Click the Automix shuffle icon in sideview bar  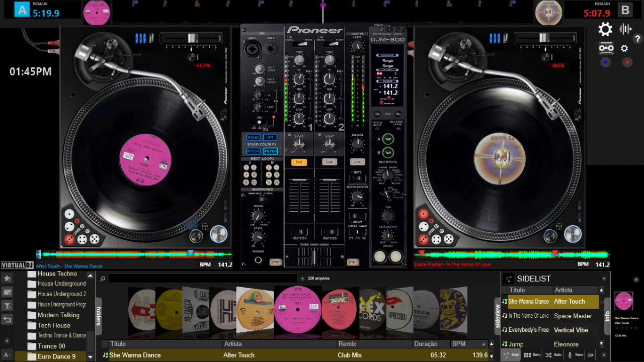(549, 355)
